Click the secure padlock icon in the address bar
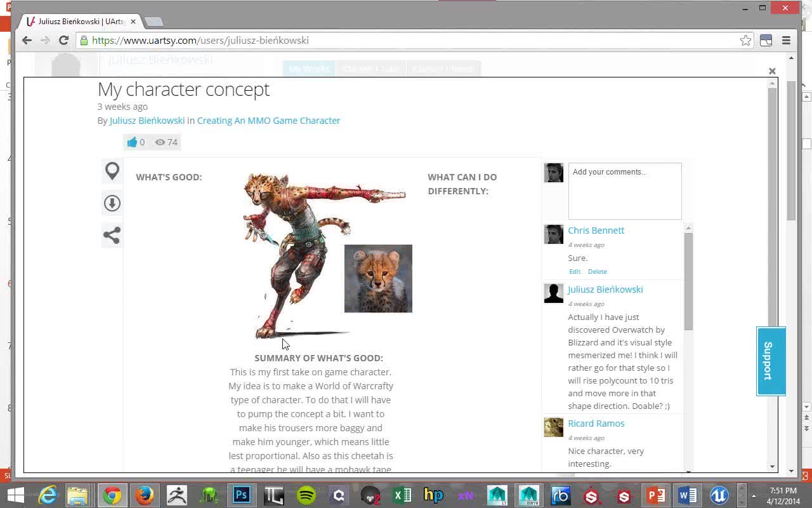Image resolution: width=812 pixels, height=508 pixels. [x=84, y=41]
